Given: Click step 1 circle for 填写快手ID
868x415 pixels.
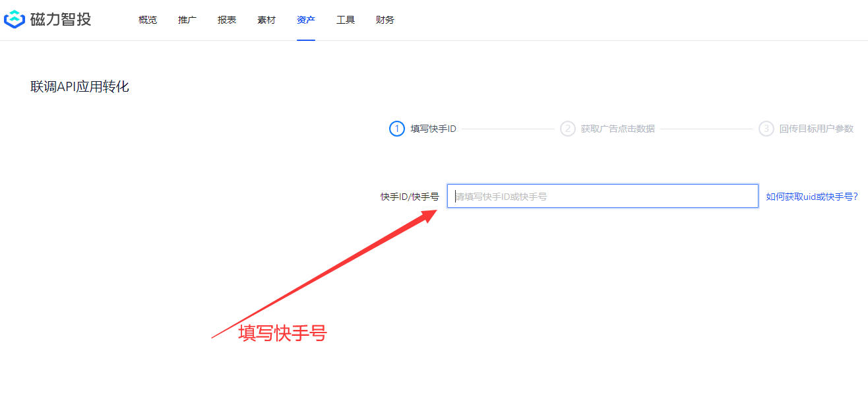Looking at the screenshot, I should (396, 129).
